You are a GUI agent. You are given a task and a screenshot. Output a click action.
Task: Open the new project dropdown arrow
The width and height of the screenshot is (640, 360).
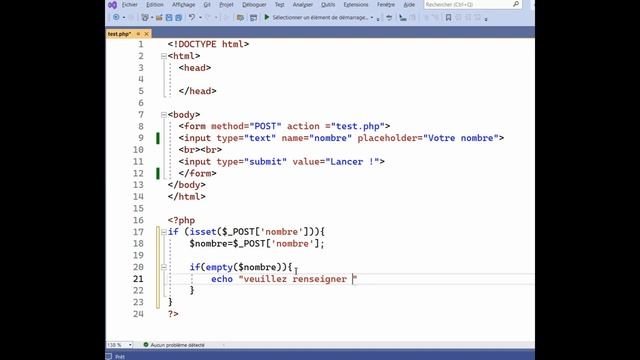(152, 18)
